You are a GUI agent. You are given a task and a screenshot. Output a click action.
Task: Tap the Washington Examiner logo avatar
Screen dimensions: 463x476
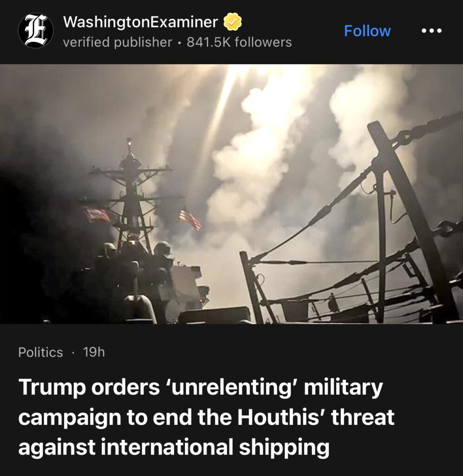36,30
